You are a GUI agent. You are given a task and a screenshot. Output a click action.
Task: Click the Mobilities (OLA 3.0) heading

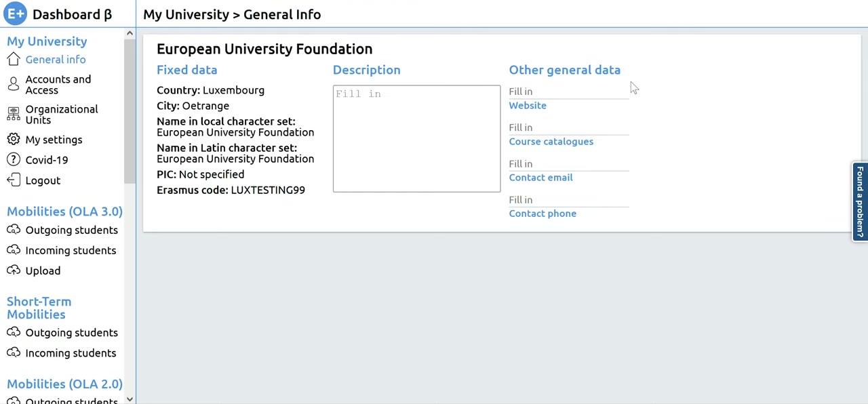tap(64, 211)
